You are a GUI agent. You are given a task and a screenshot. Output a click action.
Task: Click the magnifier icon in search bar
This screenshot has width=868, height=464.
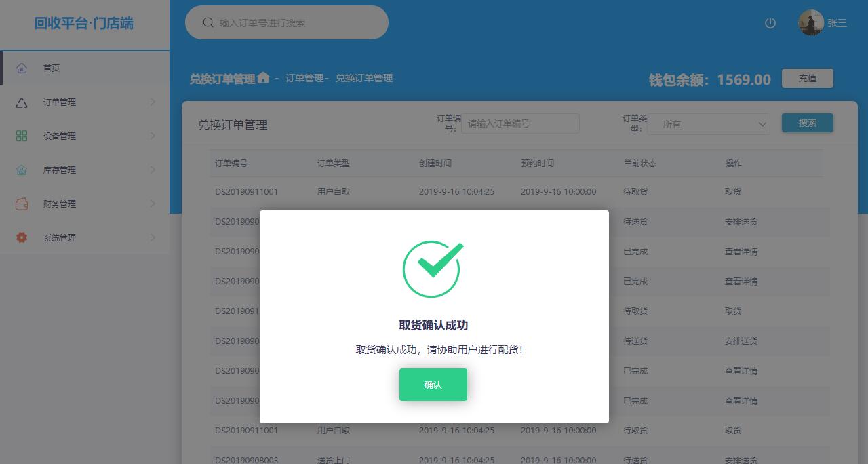tap(208, 22)
